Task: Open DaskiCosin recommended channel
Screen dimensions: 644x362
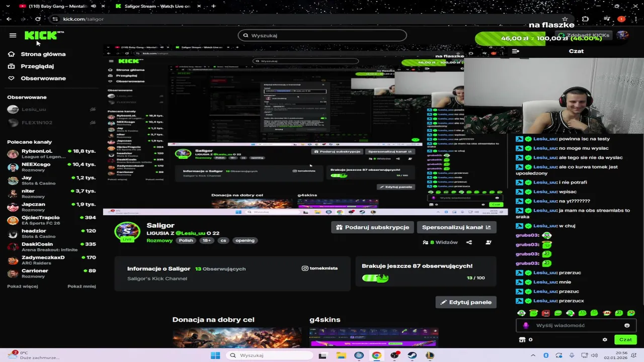Action: pyautogui.click(x=51, y=247)
